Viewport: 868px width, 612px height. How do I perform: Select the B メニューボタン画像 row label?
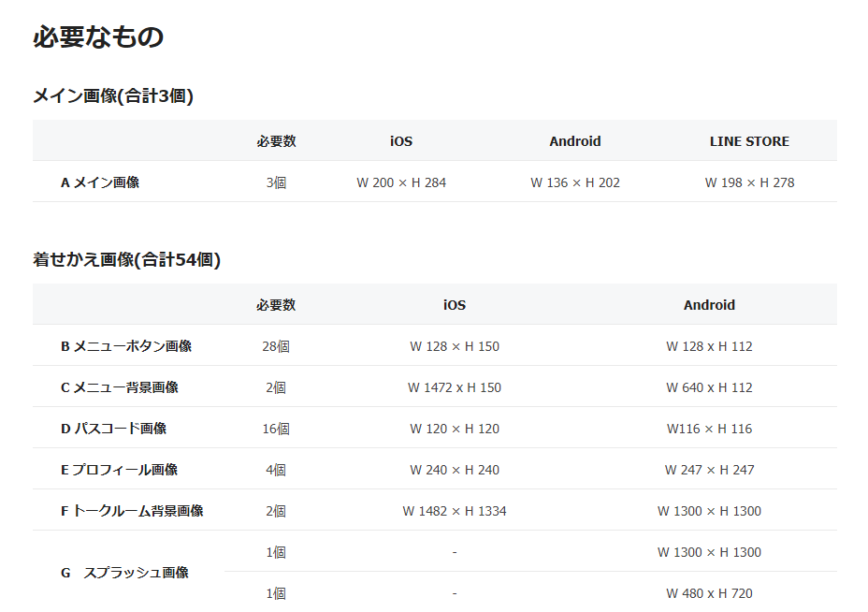point(126,346)
